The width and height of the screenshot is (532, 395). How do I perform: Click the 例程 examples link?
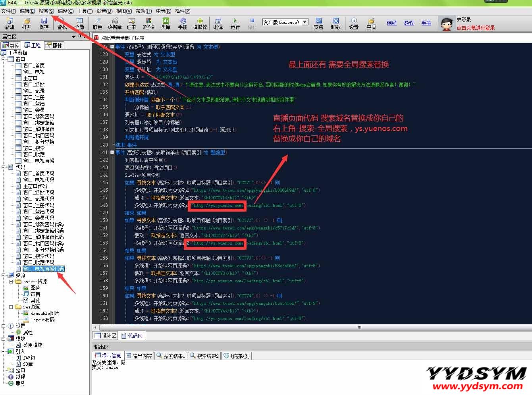pos(391,23)
